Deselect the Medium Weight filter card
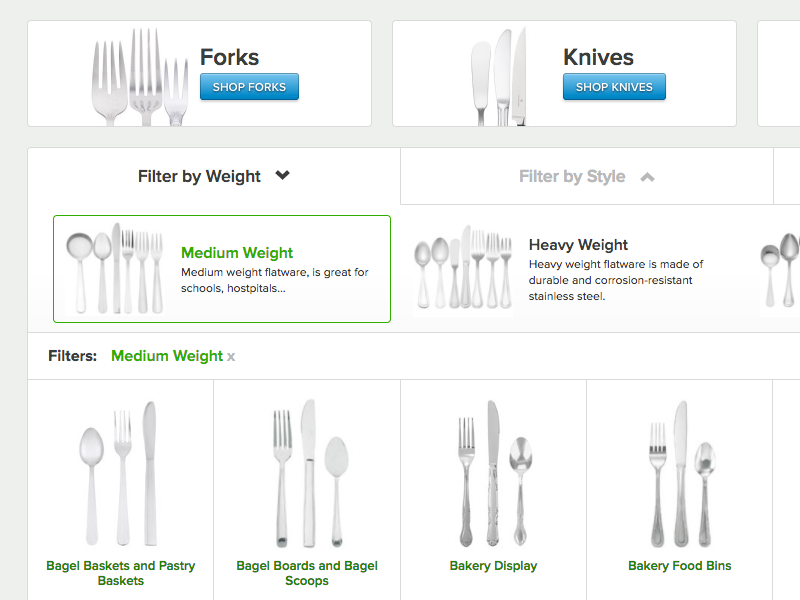The height and width of the screenshot is (600, 800). click(237, 254)
